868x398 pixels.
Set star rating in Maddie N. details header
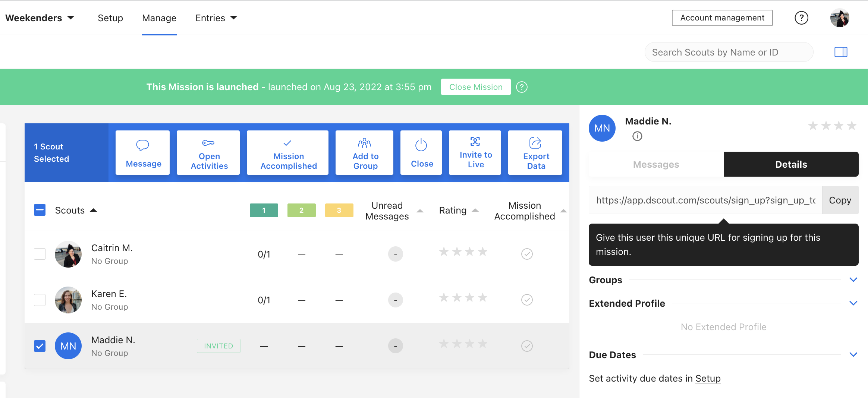(x=832, y=126)
